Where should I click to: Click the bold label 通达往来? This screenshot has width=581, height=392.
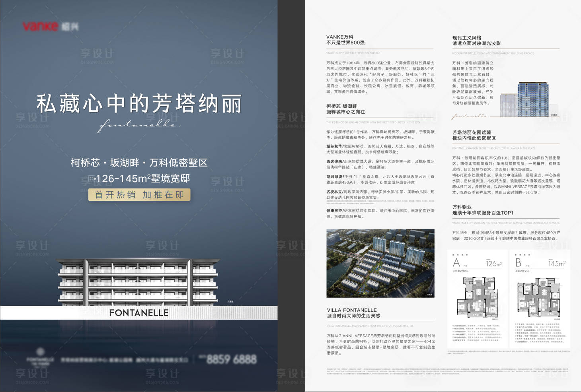click(335, 161)
